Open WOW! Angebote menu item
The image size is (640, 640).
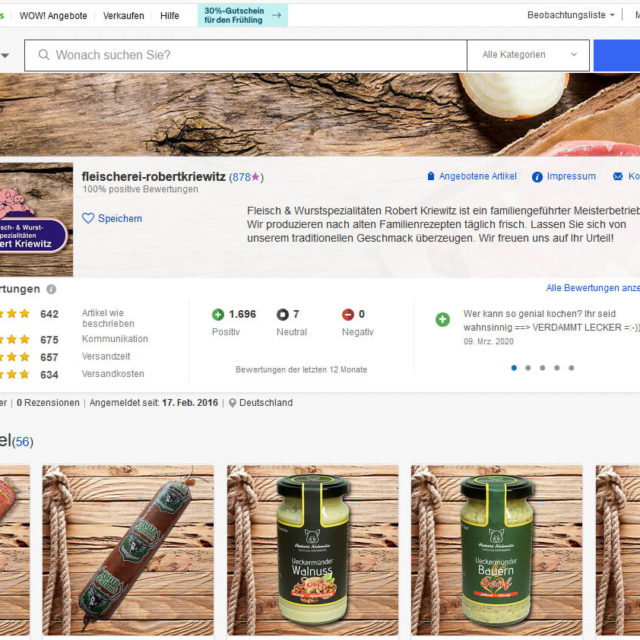53,16
